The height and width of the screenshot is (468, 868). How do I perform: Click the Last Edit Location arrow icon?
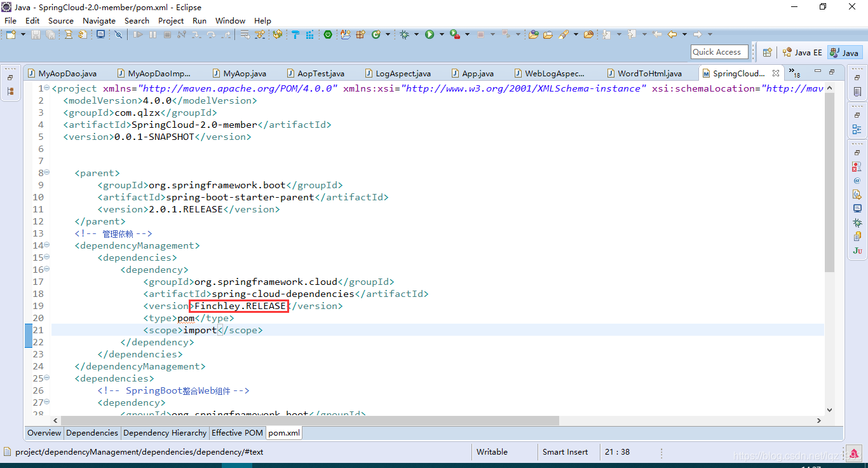click(657, 34)
